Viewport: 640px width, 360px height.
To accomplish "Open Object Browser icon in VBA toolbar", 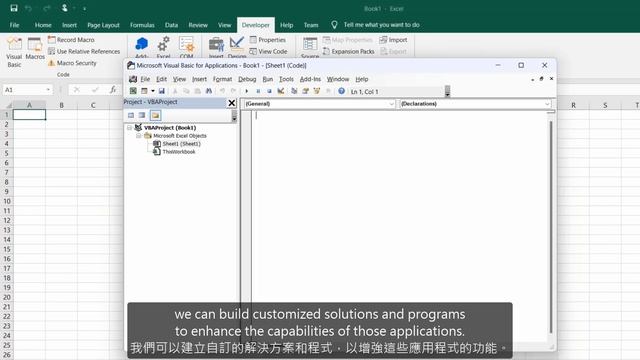I will coord(317,91).
